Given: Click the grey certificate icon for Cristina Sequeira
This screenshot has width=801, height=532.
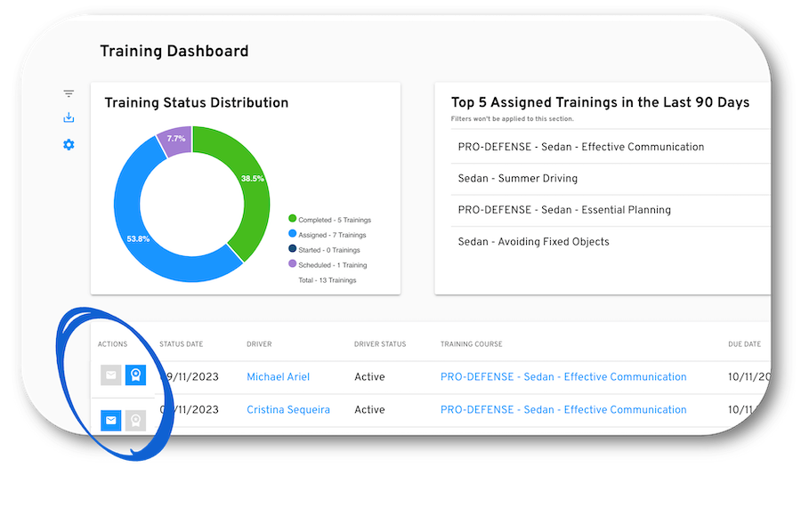Looking at the screenshot, I should (x=135, y=420).
